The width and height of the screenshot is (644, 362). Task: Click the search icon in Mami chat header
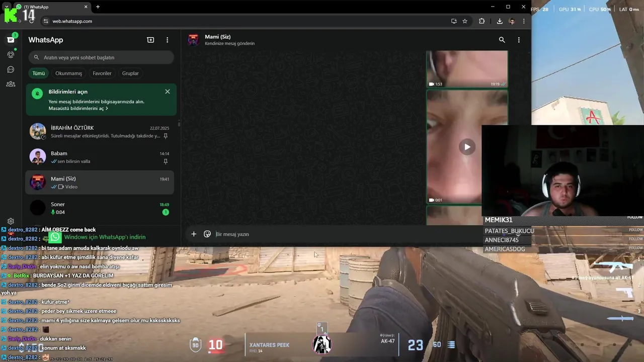(x=502, y=40)
